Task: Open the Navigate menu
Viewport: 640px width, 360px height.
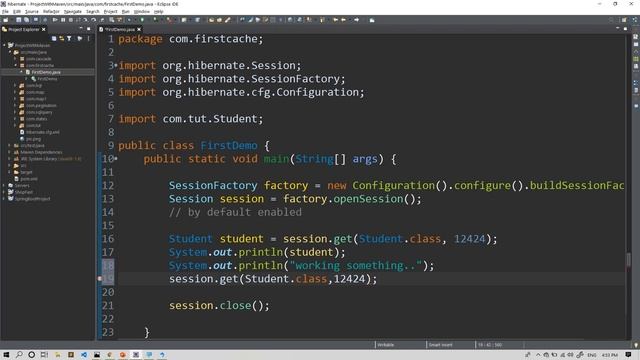Action: (x=73, y=11)
